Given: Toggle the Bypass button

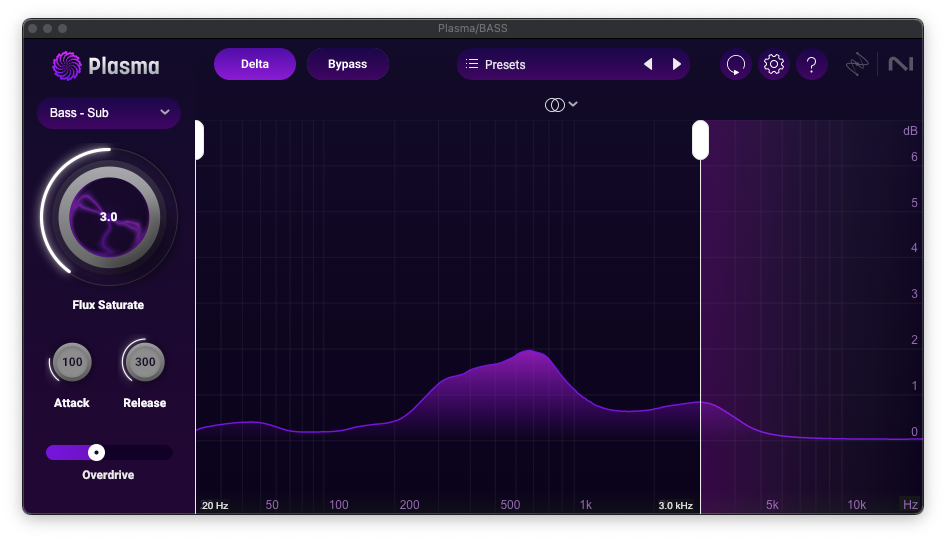Looking at the screenshot, I should tap(348, 64).
